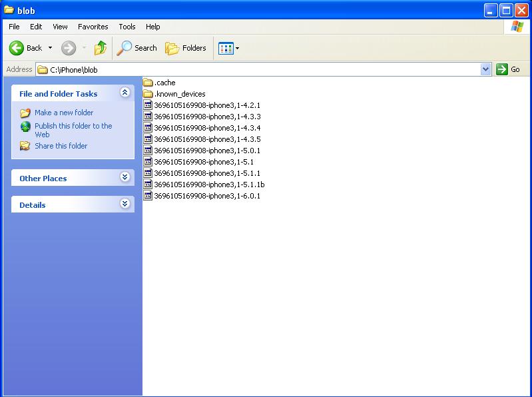The image size is (532, 397).
Task: Open the Back button history dropdown arrow
Action: coord(50,48)
